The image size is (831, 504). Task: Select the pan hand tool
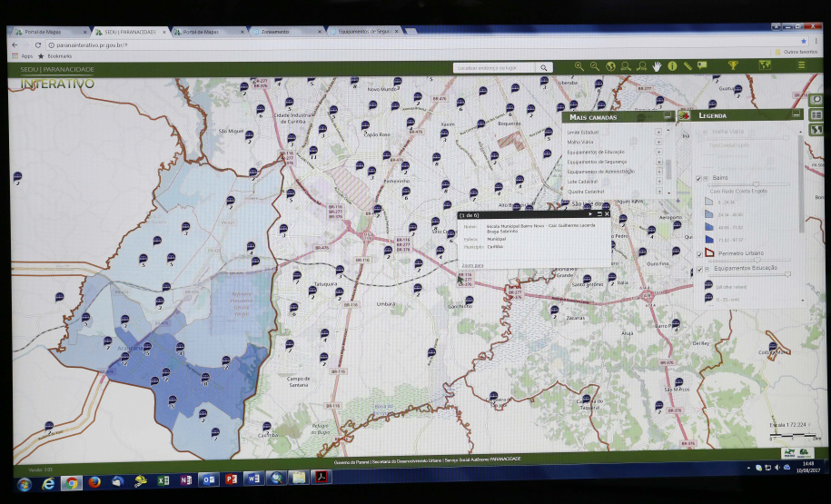coord(656,66)
